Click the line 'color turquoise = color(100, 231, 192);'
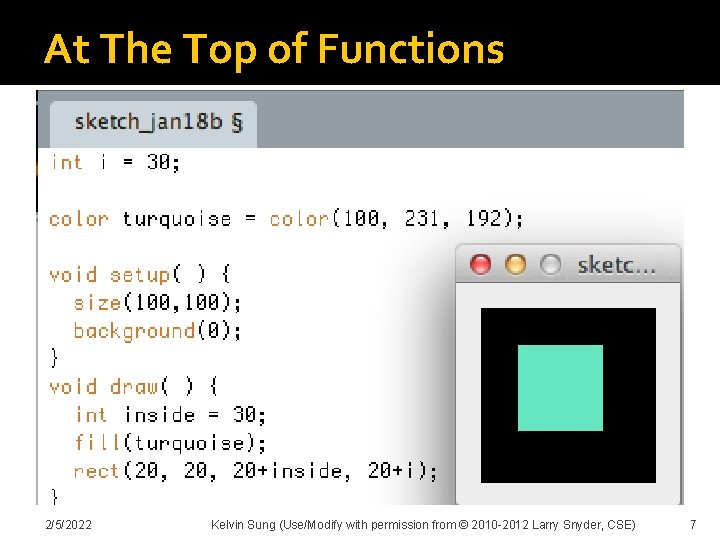Image resolution: width=720 pixels, height=540 pixels. (x=286, y=219)
